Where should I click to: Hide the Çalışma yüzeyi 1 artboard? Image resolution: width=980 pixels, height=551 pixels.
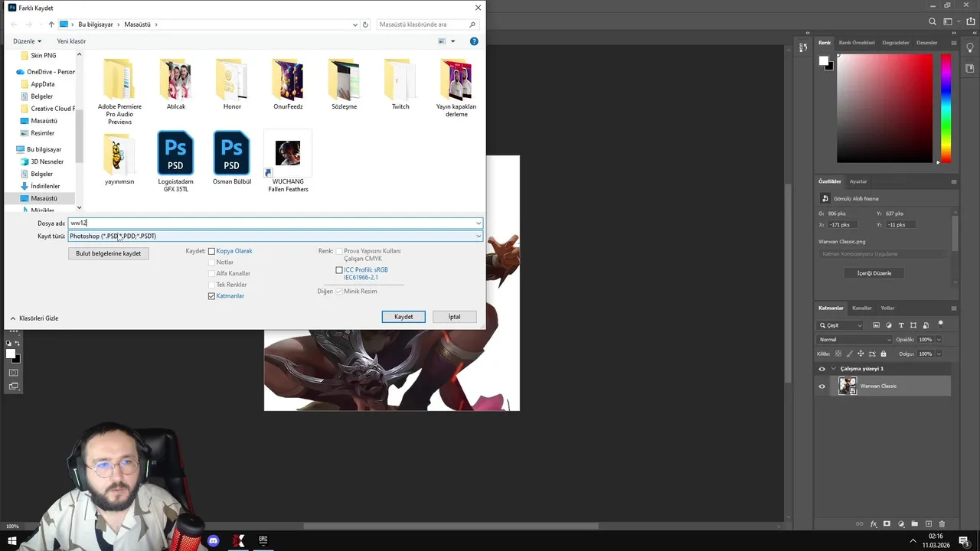click(x=822, y=369)
